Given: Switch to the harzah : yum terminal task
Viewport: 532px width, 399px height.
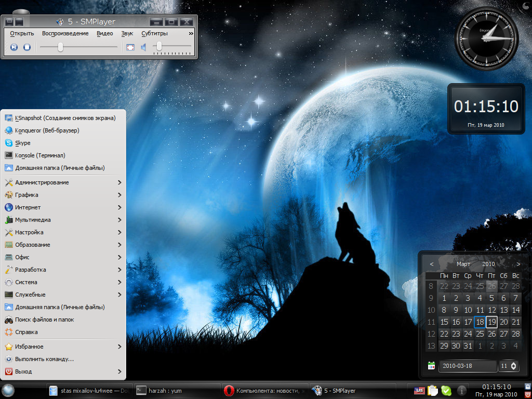Looking at the screenshot, I should 177,391.
